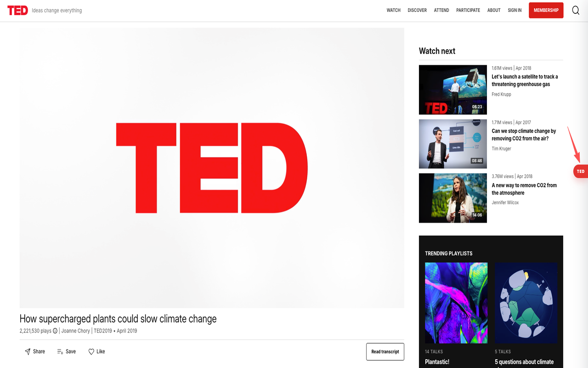This screenshot has width=588, height=368.
Task: Open the PARTICIPATE menu
Action: tap(468, 10)
